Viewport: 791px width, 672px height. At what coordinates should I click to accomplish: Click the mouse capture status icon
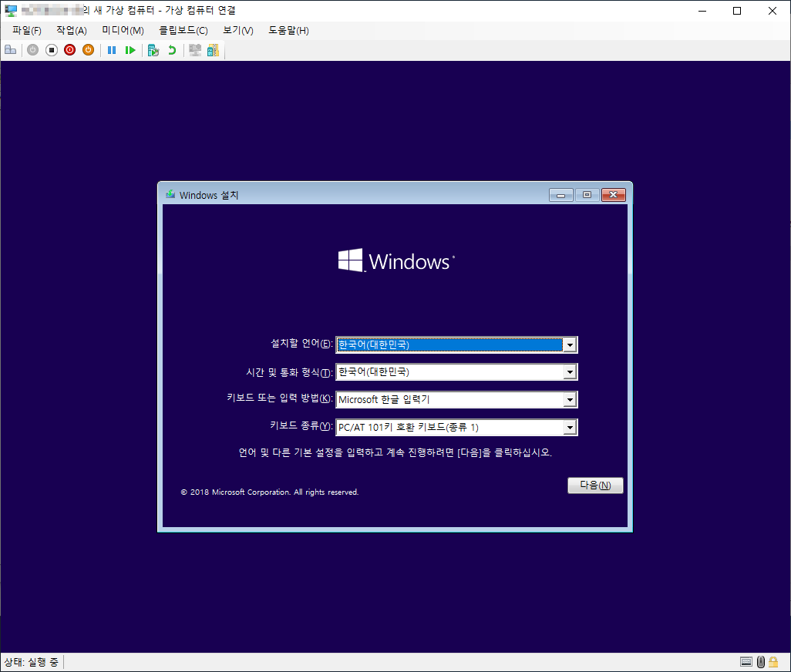[x=761, y=661]
